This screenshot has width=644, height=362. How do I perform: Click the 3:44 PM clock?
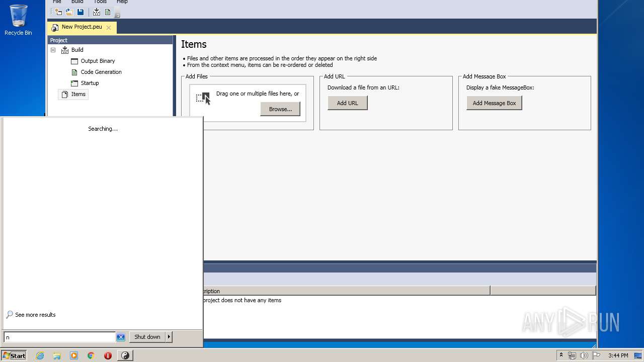pos(618,355)
